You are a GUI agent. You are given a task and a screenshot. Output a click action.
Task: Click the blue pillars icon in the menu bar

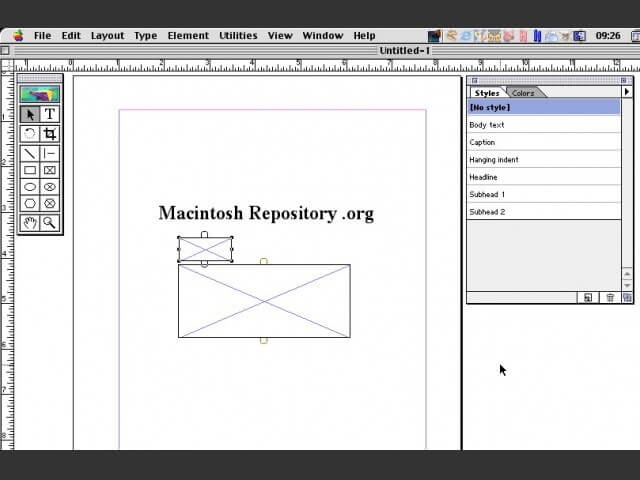pos(537,36)
